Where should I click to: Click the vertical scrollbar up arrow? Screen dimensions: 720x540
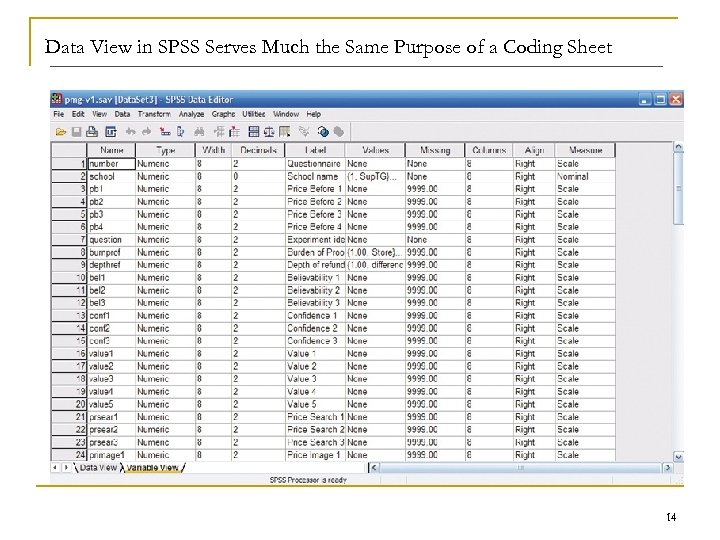pyautogui.click(x=678, y=147)
